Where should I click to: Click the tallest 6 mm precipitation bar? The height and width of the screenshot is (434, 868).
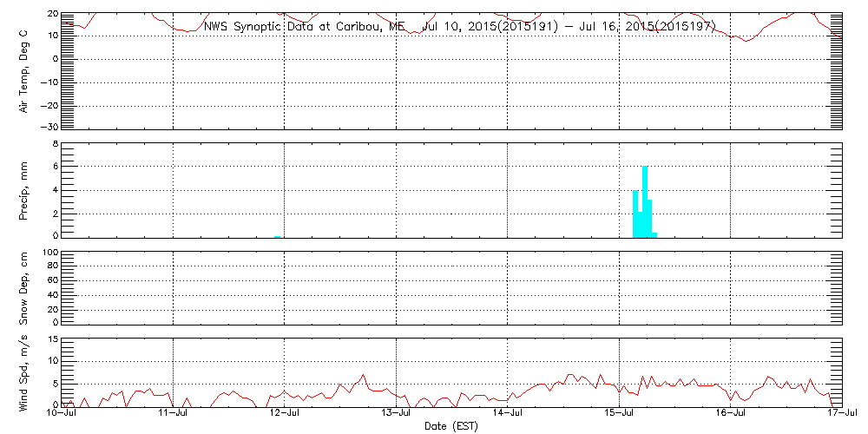pos(645,202)
